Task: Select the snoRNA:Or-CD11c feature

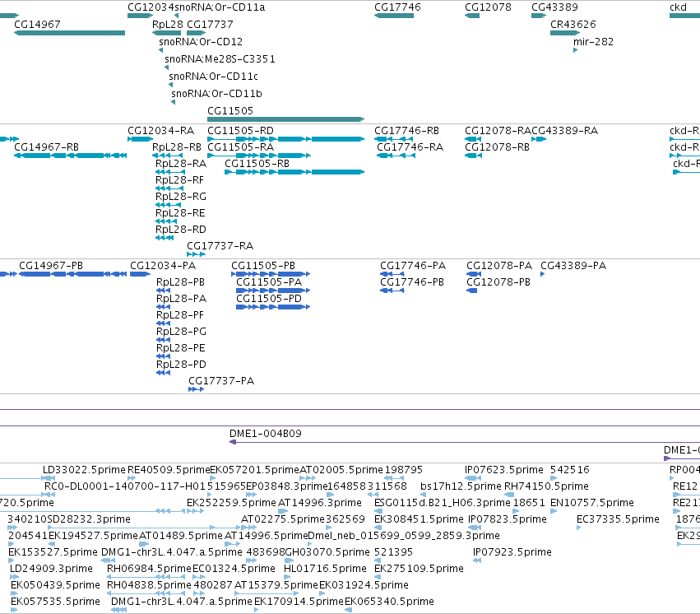Action: [170, 85]
